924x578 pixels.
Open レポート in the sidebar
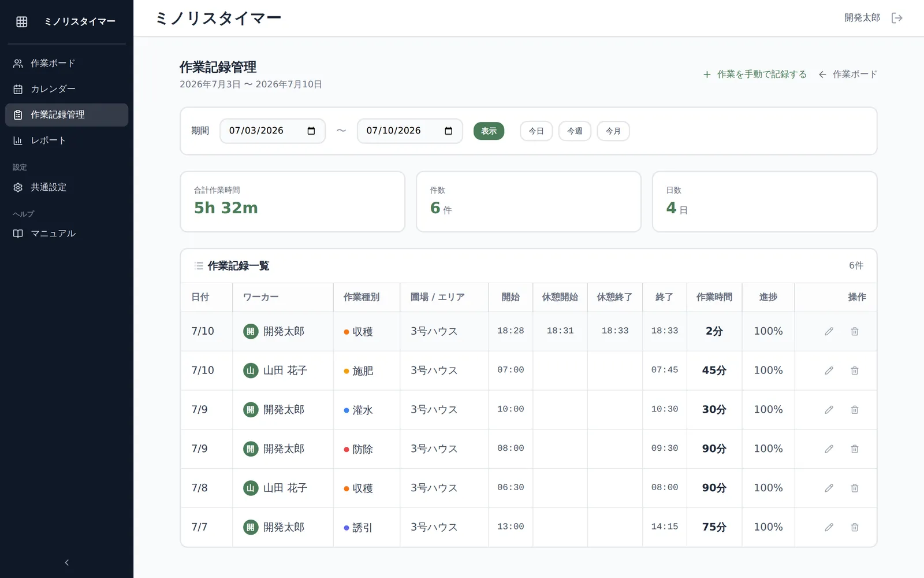click(66, 140)
